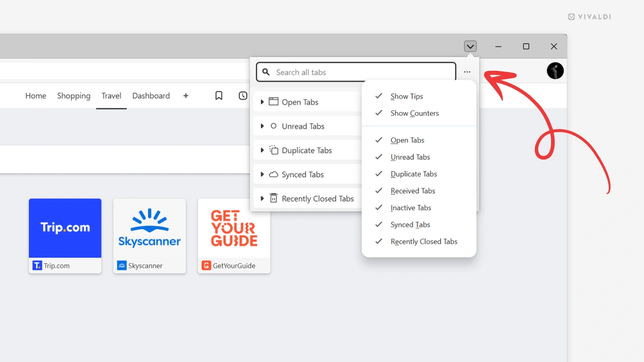This screenshot has width=644, height=362.
Task: Expand the Open Tabs section
Action: click(x=261, y=101)
